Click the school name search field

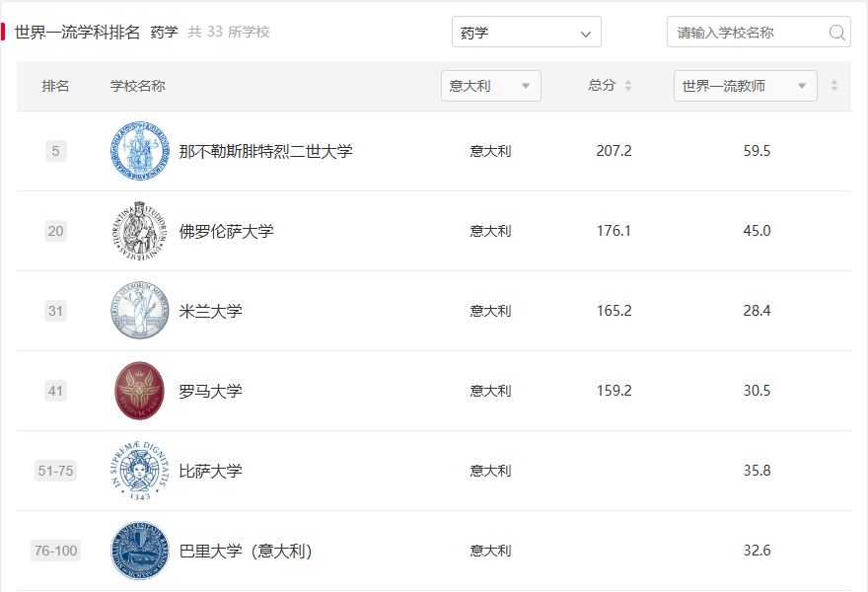pyautogui.click(x=750, y=33)
